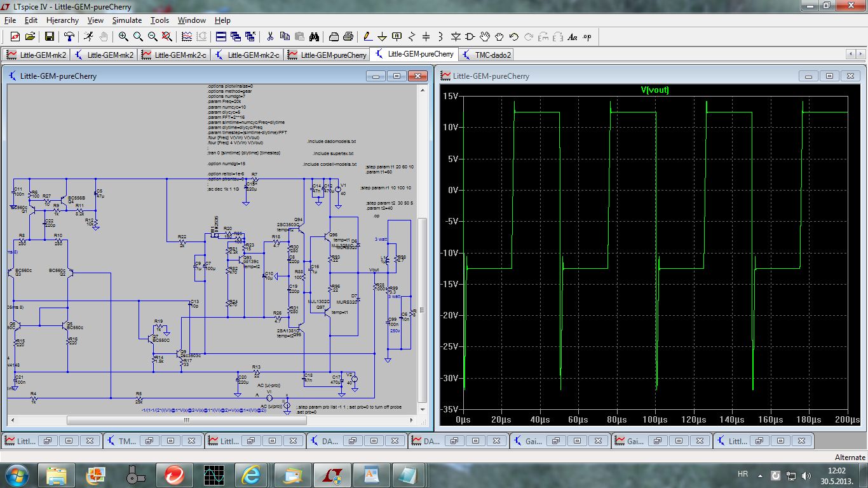Click the '.include cordell-models.txt' directive text
This screenshot has height=488, width=868.
(330, 164)
